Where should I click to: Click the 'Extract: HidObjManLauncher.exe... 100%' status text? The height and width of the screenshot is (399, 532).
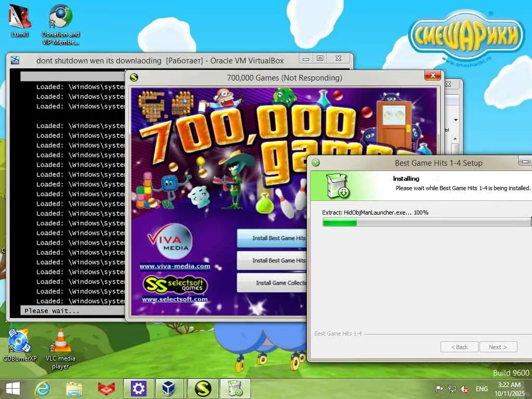pos(375,212)
